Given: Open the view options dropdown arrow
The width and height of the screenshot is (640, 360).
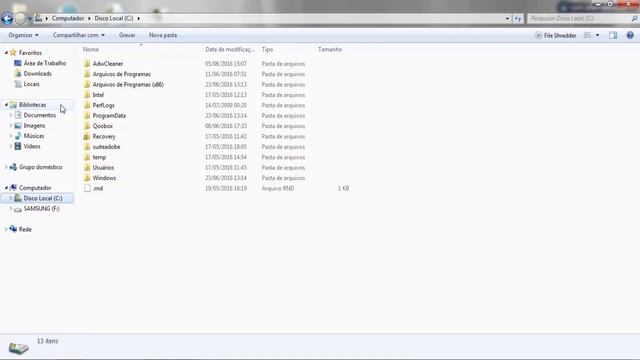Looking at the screenshot, I should pos(598,36).
